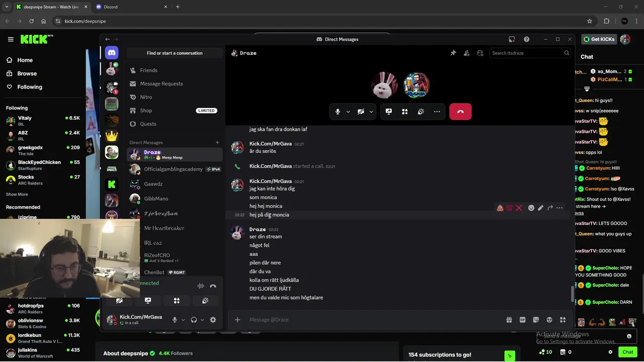React with the 100 emoji on message
644x362 pixels.
pos(510,208)
